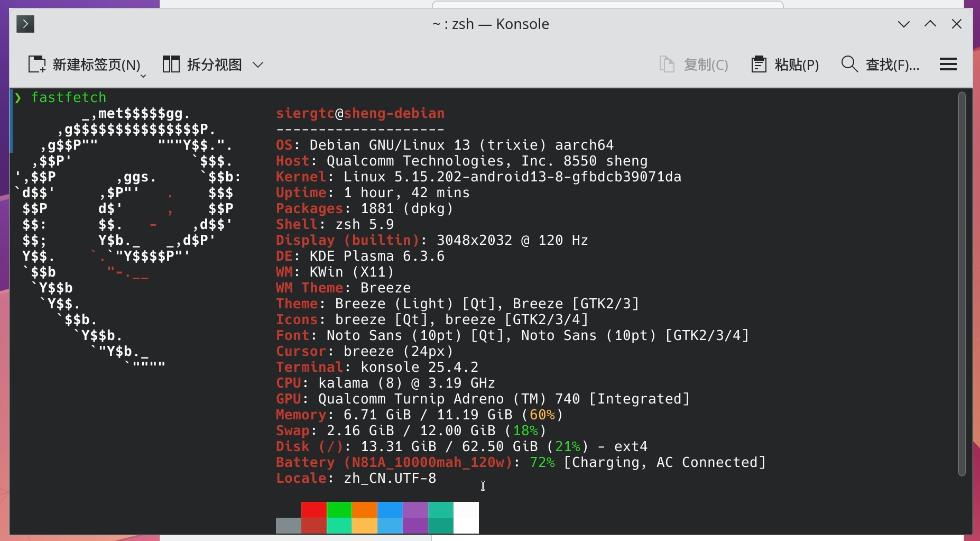The image size is (980, 541).
Task: Open the hamburger menu
Action: point(948,65)
